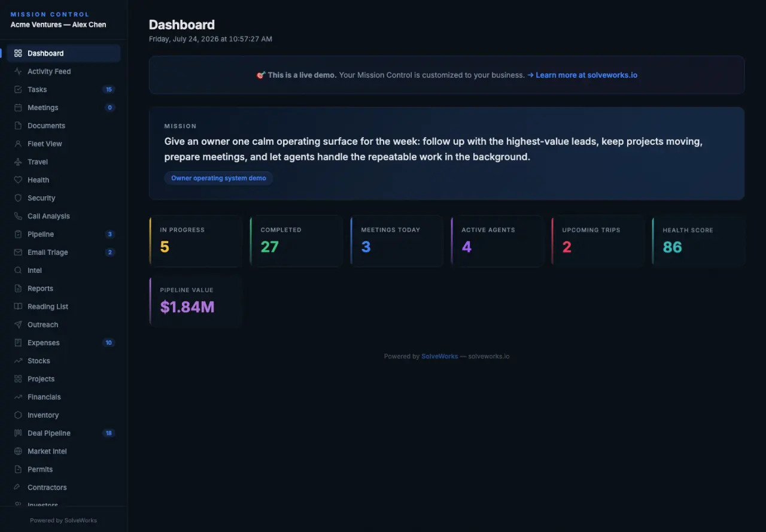The height and width of the screenshot is (532, 766).
Task: Click the Meetings badge showing 0
Action: coord(110,108)
